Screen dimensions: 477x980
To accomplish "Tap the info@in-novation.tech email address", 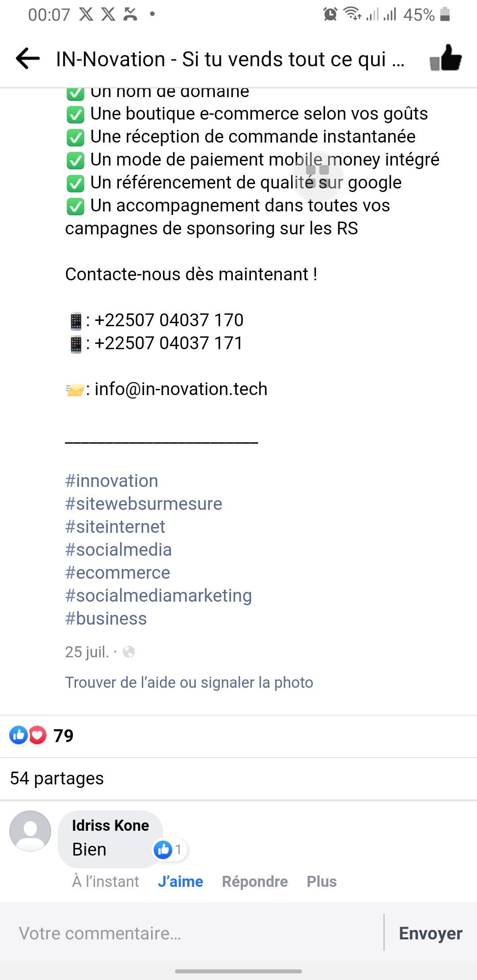I will pyautogui.click(x=181, y=389).
